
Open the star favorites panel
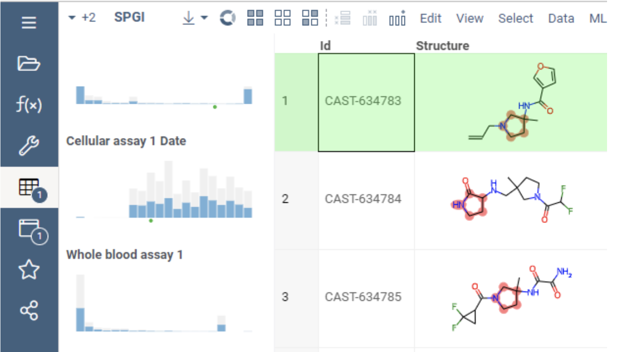(29, 269)
